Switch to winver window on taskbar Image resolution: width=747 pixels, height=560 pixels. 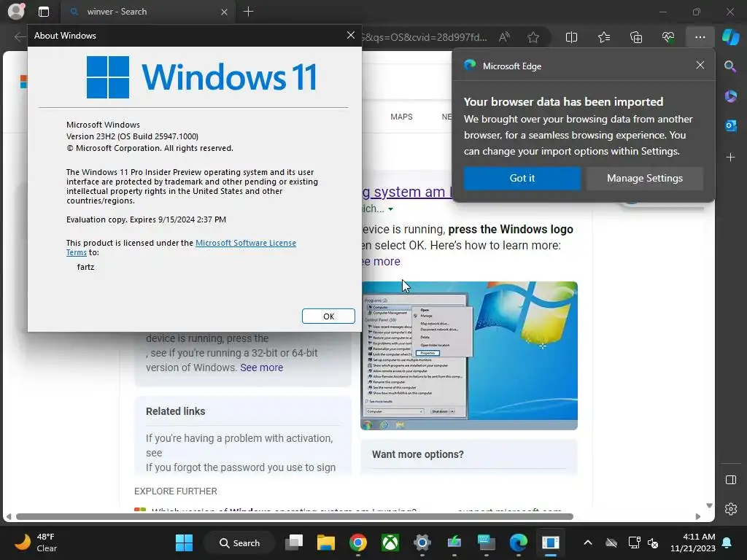pos(550,542)
